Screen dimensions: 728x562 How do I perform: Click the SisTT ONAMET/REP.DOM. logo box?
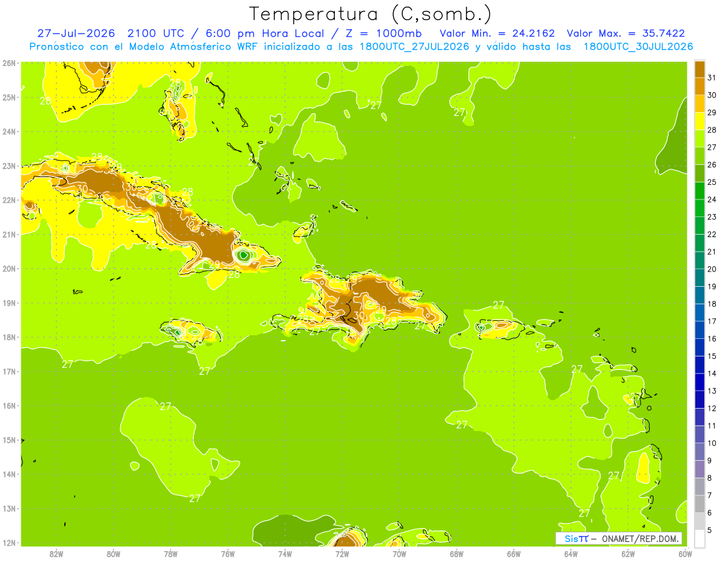pos(619,538)
